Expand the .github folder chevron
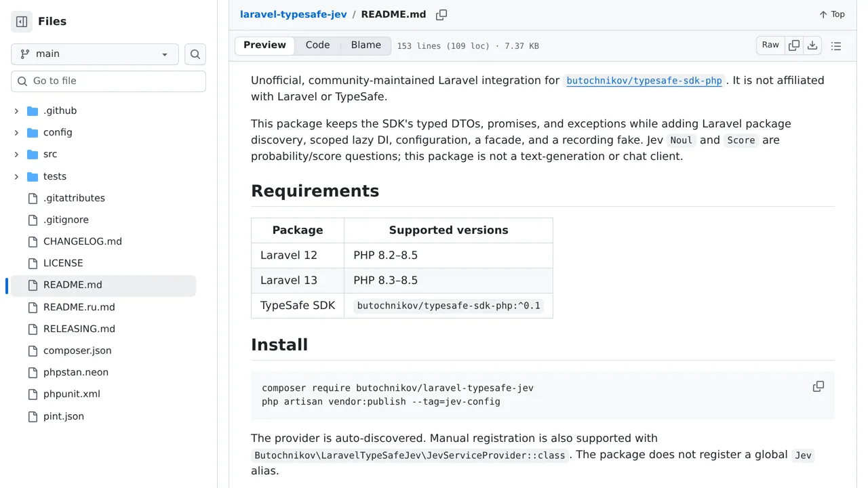This screenshot has width=868, height=488. pos(16,111)
